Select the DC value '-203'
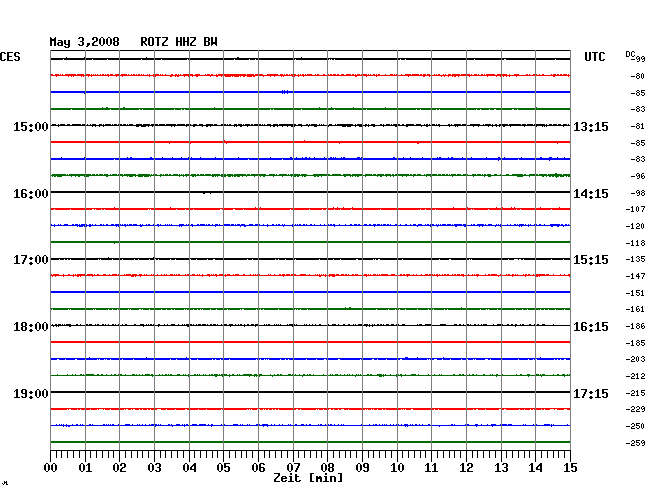This screenshot has height=494, width=650. pos(635,359)
